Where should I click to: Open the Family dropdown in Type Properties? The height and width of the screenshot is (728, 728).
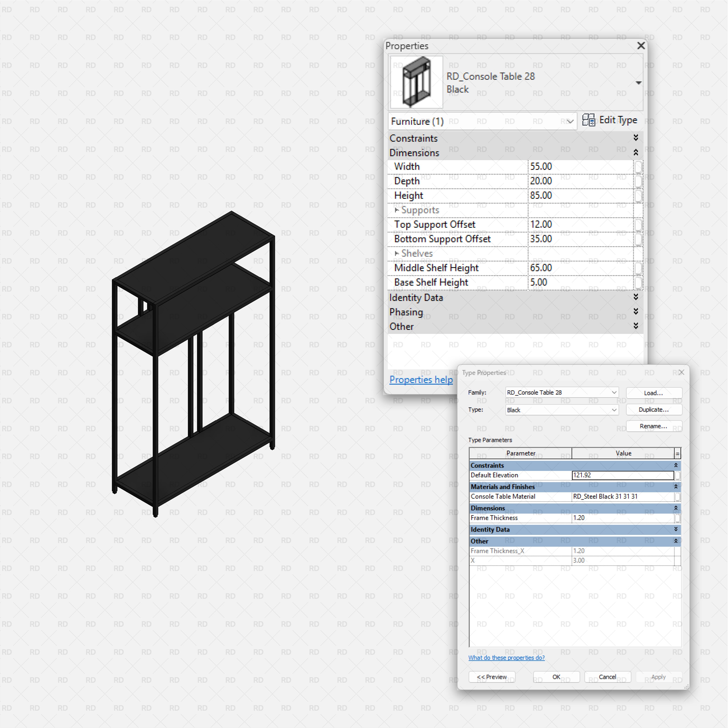[x=614, y=392]
